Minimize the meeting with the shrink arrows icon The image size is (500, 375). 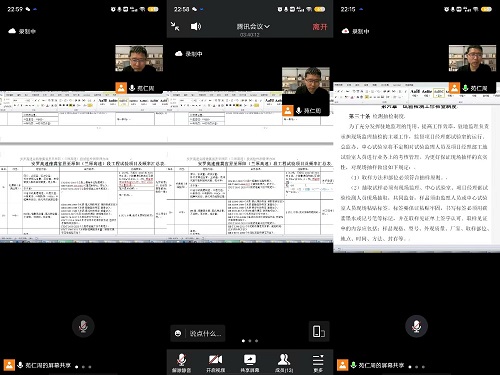point(175,26)
